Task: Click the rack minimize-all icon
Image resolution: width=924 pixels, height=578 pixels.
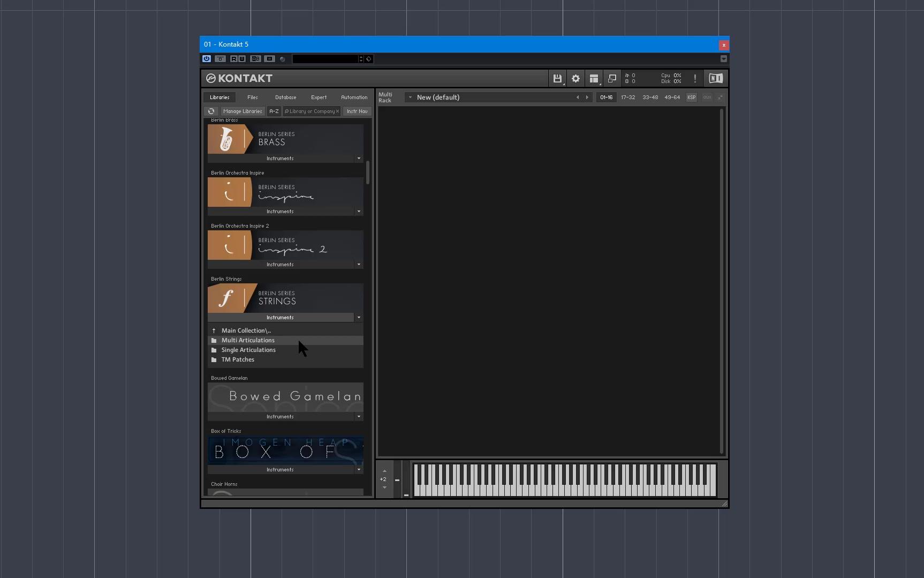Action: (x=721, y=97)
